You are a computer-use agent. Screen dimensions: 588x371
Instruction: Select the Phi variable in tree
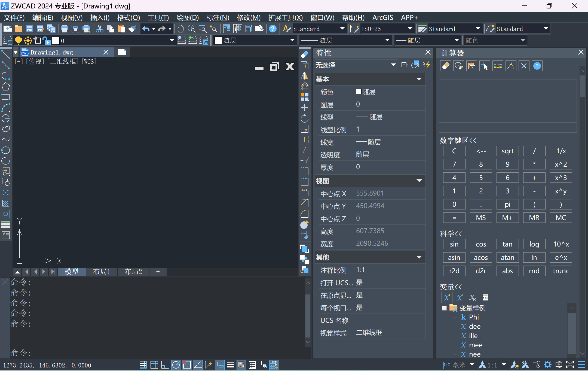pos(474,317)
